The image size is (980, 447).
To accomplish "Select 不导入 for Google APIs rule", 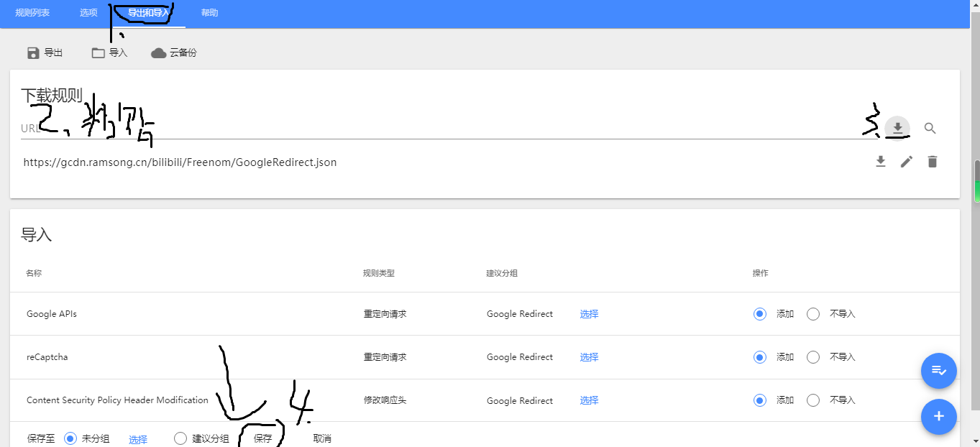I will 813,314.
